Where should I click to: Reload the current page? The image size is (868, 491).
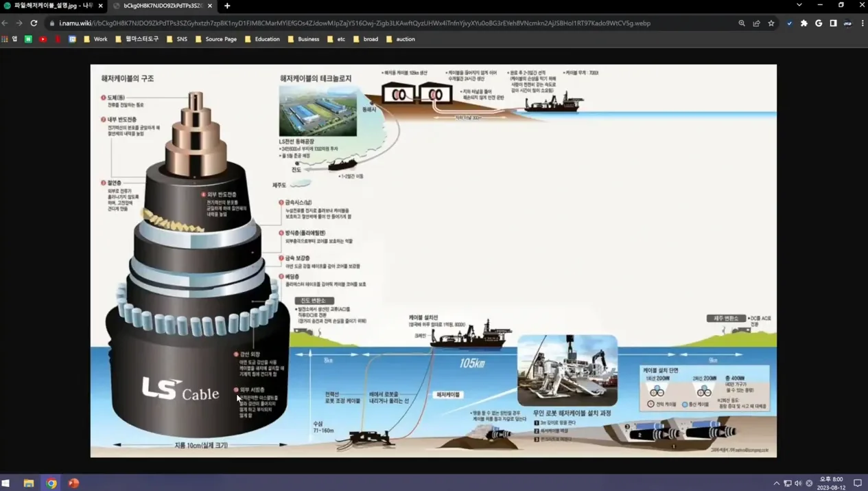(x=34, y=23)
